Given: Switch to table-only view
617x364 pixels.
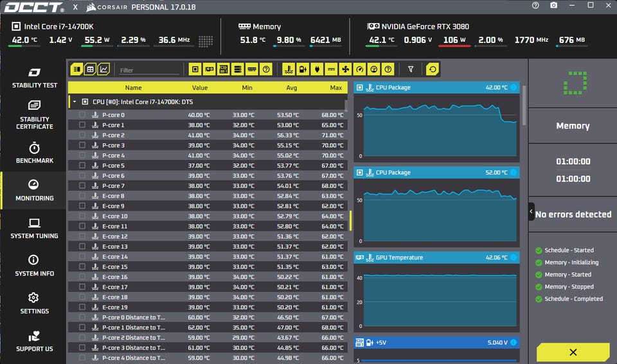Looking at the screenshot, I should 90,69.
